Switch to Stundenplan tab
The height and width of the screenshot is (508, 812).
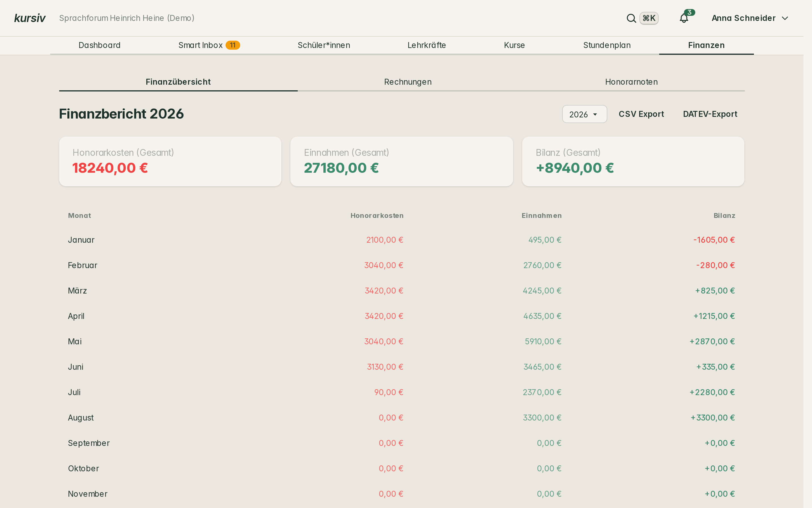point(607,45)
